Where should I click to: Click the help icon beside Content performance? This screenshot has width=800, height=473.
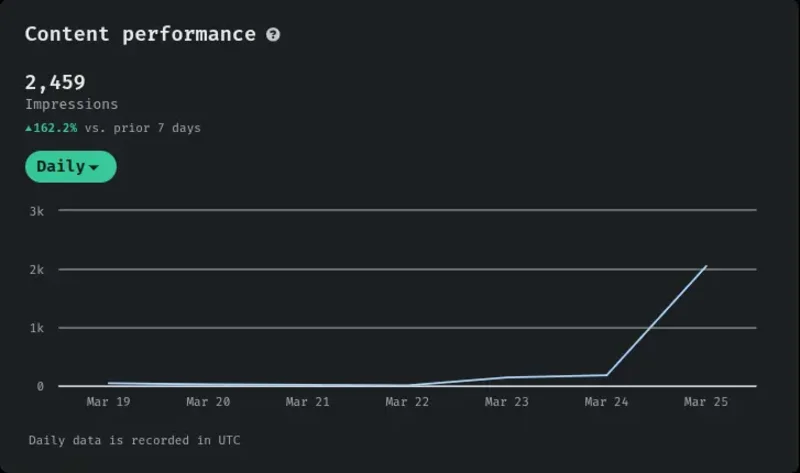(x=273, y=35)
